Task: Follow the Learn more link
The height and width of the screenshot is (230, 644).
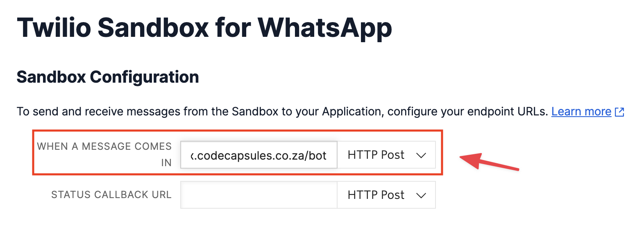Action: tap(581, 111)
